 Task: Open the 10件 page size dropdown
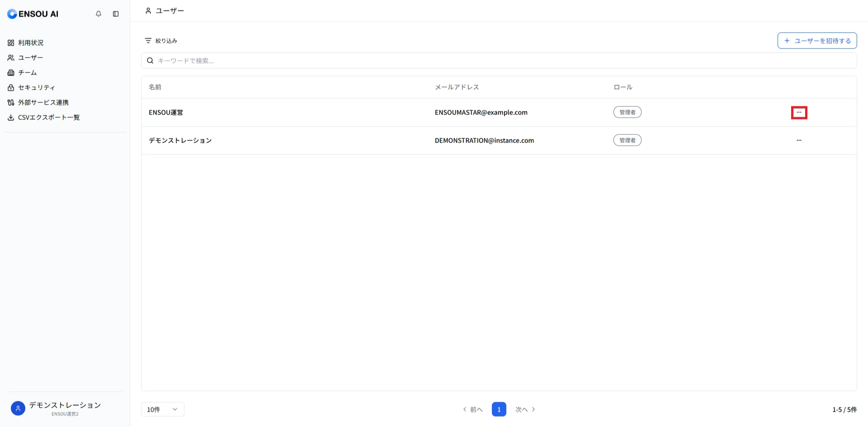click(162, 409)
